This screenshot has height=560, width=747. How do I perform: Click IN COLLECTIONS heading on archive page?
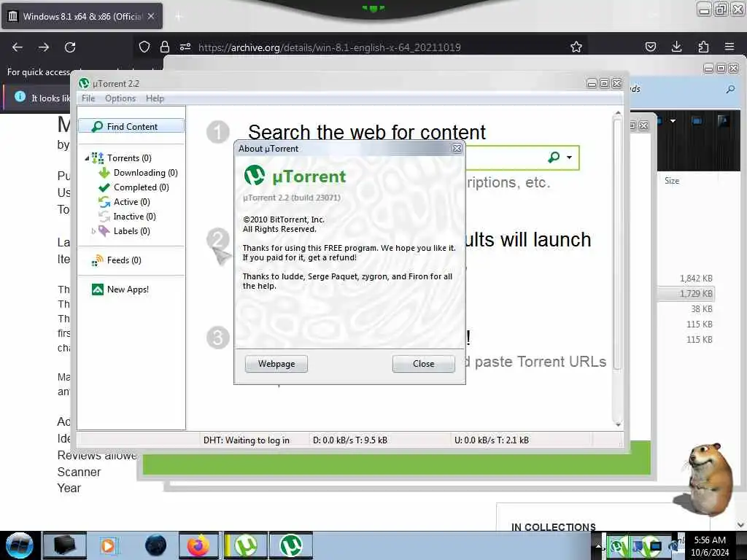tap(553, 527)
